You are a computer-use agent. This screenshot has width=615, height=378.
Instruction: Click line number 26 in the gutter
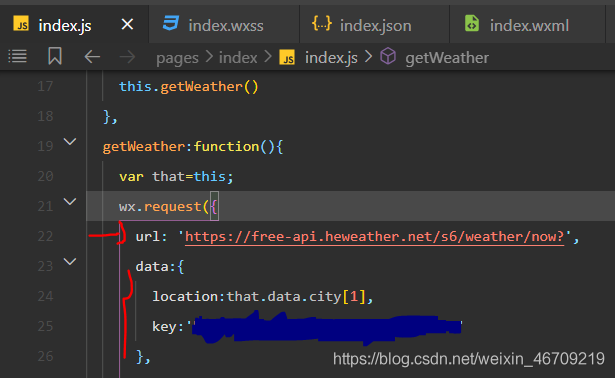45,356
